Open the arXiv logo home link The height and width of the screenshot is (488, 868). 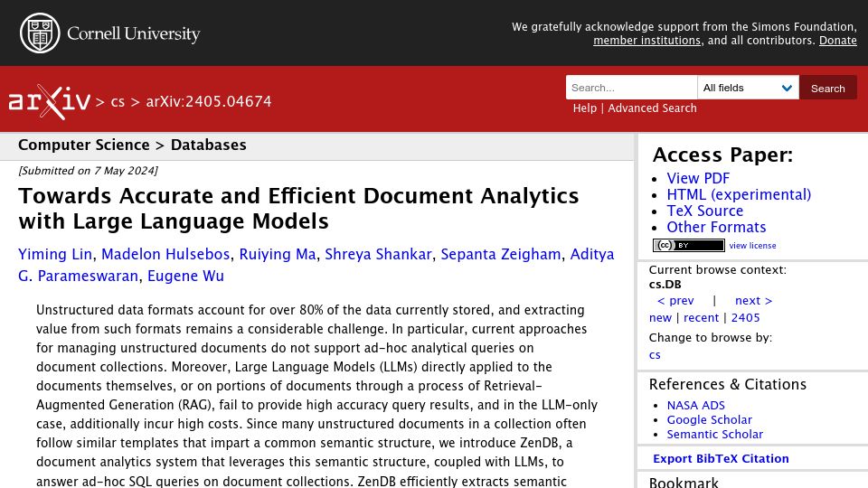(x=49, y=102)
